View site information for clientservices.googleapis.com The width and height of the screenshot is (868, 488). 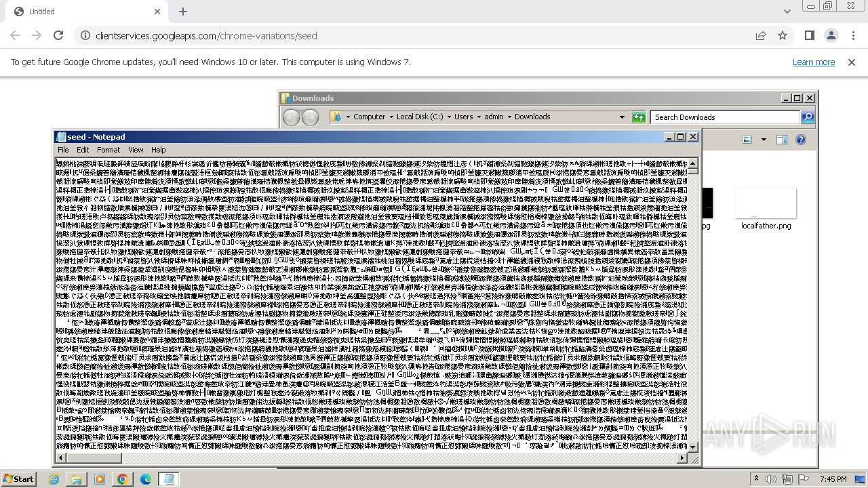click(84, 36)
